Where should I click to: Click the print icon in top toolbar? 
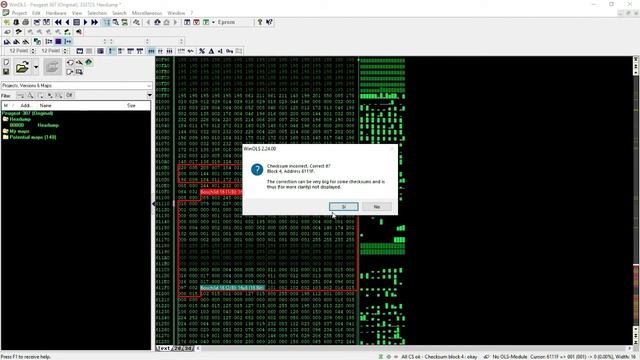tap(25, 22)
